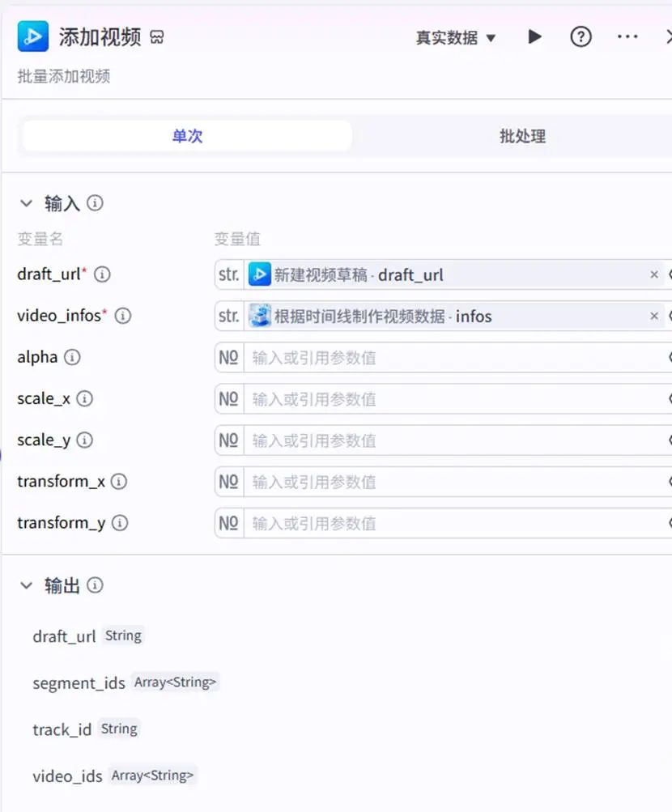Click the 添加视频 title text
Screen dimensions: 672x812
pyautogui.click(x=100, y=37)
